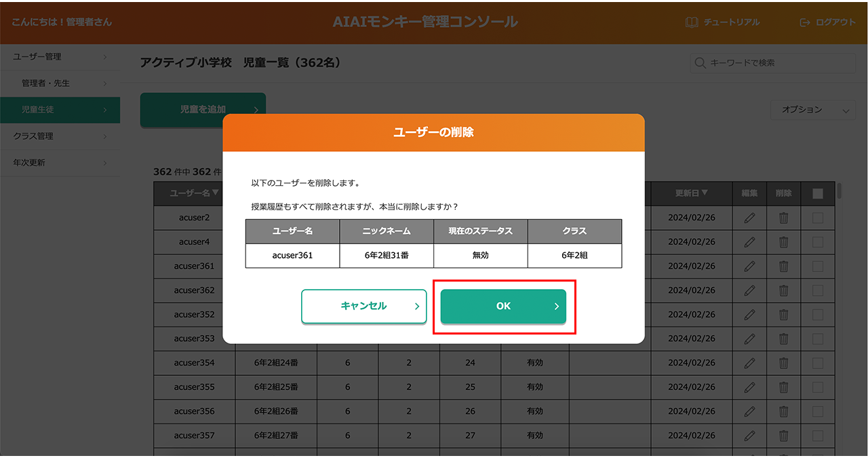Sort by 更新日 column header
Image resolution: width=868 pixels, height=458 pixels.
coord(691,193)
